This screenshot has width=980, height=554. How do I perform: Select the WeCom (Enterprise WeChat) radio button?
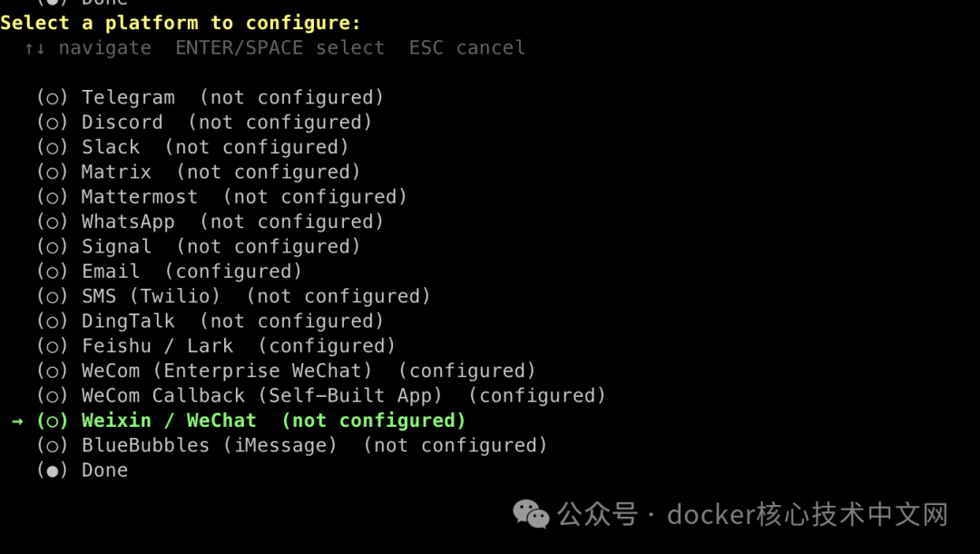(x=53, y=371)
